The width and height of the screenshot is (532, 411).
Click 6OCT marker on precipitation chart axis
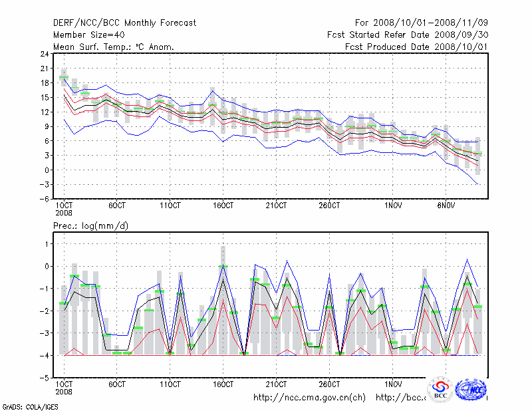(117, 384)
